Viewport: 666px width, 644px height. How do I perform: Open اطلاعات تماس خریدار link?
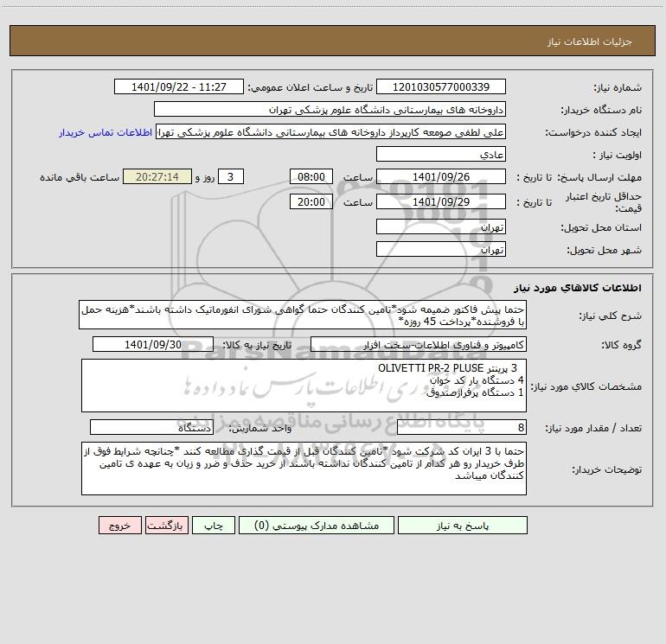pyautogui.click(x=106, y=132)
